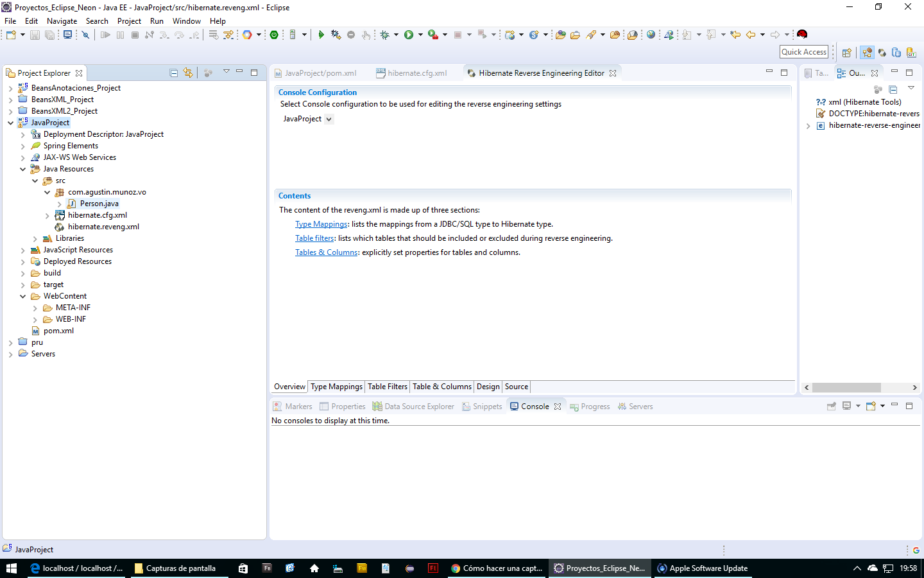This screenshot has width=924, height=578.
Task: Click the New Server toolbar icon
Action: coord(293,35)
